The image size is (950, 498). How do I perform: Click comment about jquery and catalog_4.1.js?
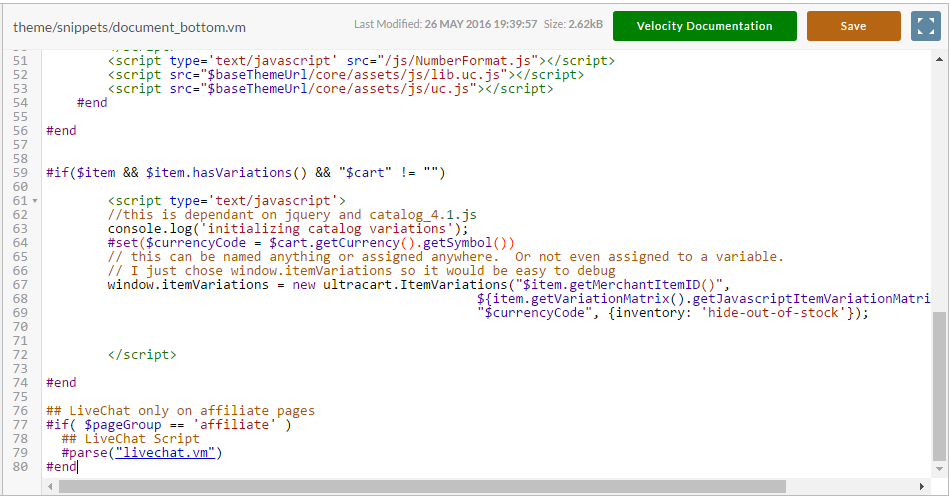pyautogui.click(x=292, y=214)
